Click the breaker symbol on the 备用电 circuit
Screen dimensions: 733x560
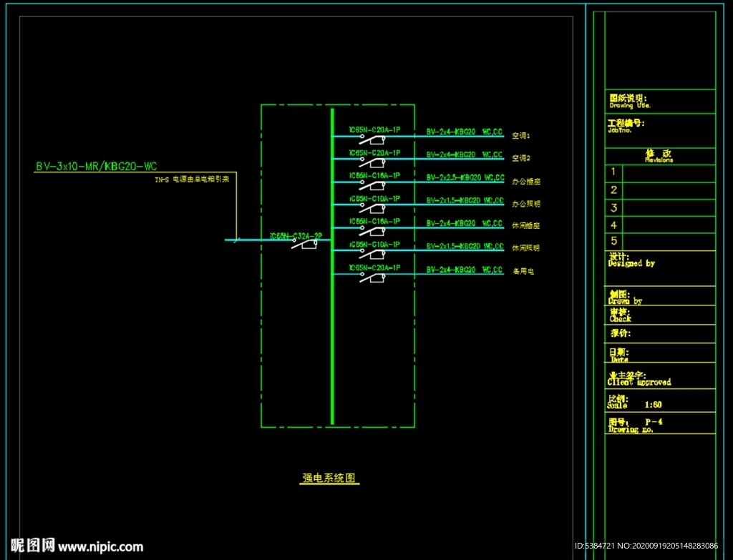click(372, 277)
